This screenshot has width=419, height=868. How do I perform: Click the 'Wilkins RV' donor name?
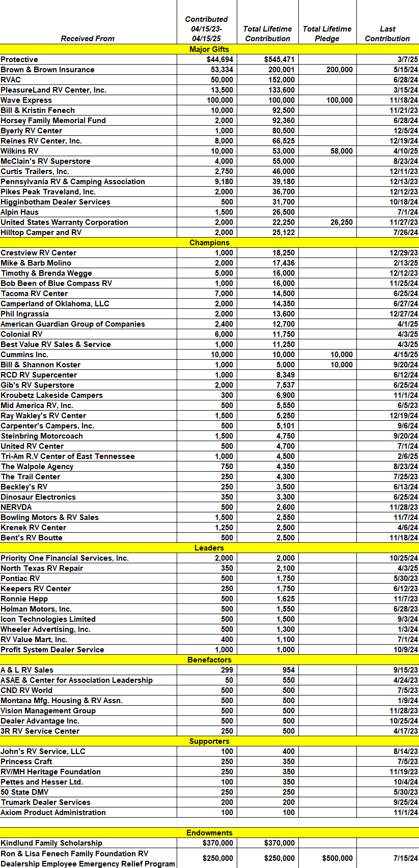click(x=19, y=151)
